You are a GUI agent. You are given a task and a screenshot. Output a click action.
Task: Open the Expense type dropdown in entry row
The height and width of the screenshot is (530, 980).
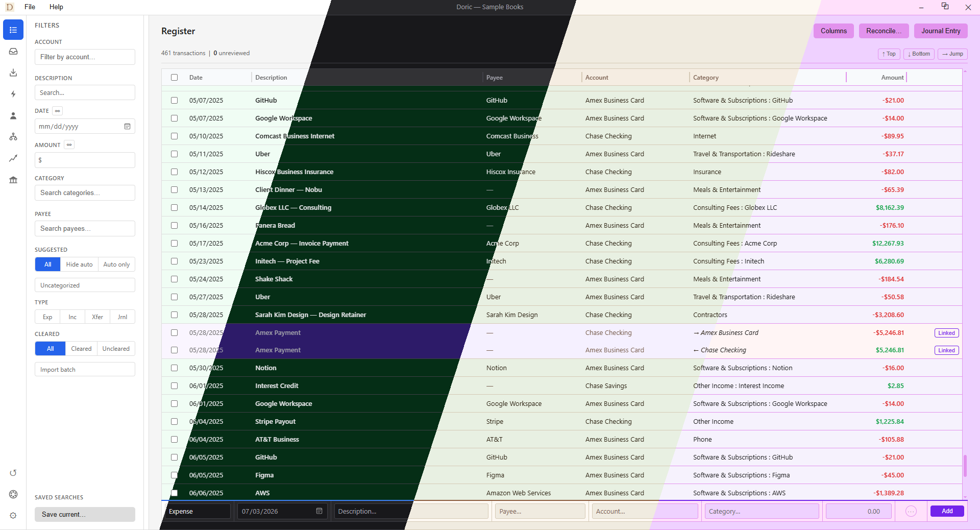198,511
